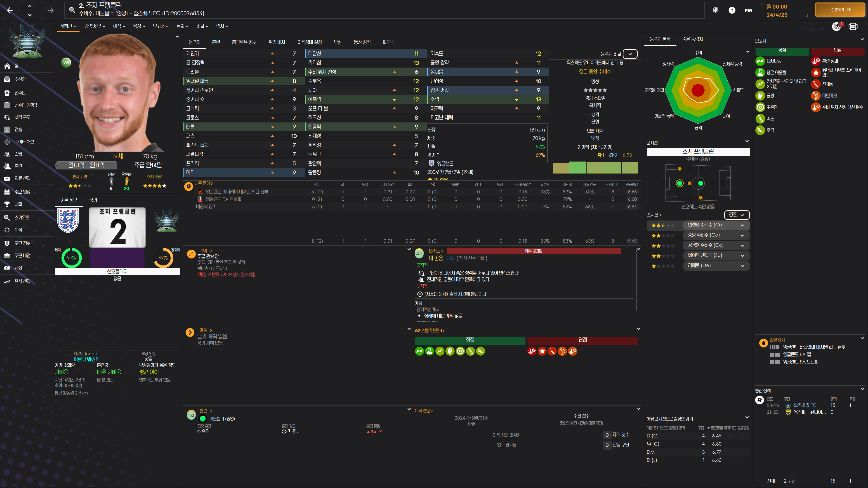Select the D (C) position marker on pitch

(680, 183)
